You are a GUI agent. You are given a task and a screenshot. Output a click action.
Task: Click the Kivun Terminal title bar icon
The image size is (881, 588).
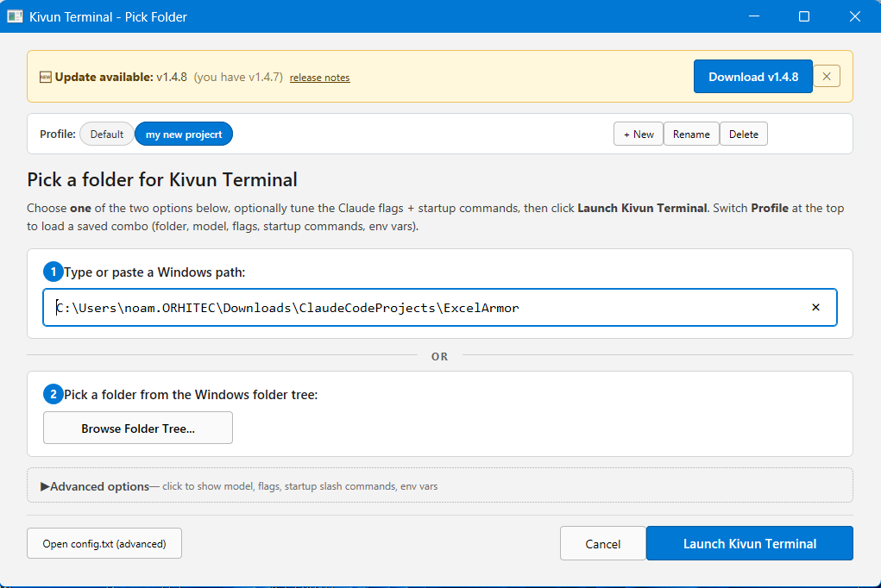pos(15,16)
